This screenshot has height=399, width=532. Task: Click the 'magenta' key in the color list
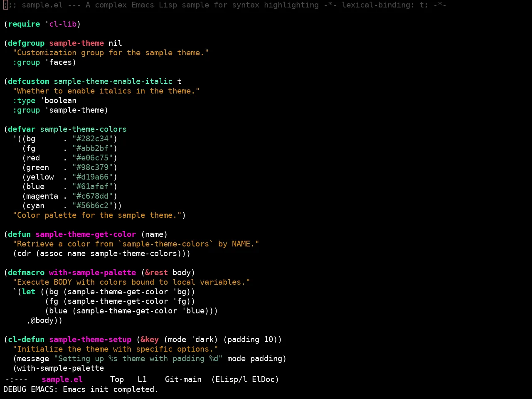42,196
